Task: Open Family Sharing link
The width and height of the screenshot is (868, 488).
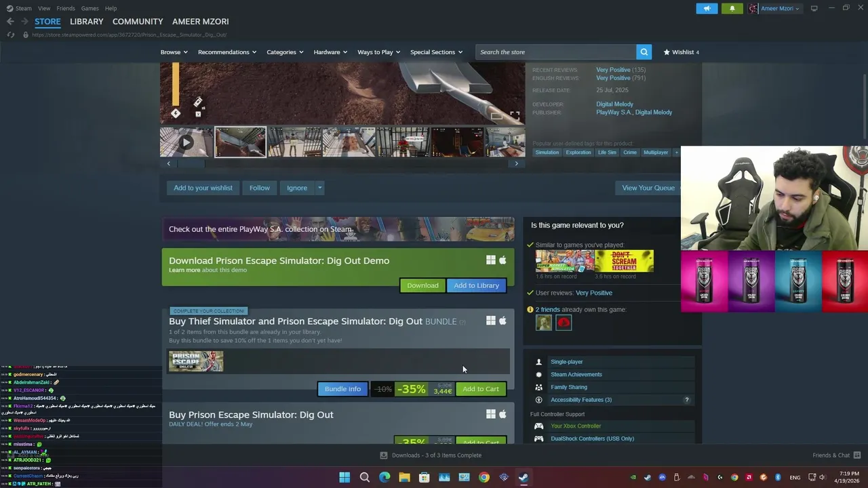Action: (x=569, y=387)
